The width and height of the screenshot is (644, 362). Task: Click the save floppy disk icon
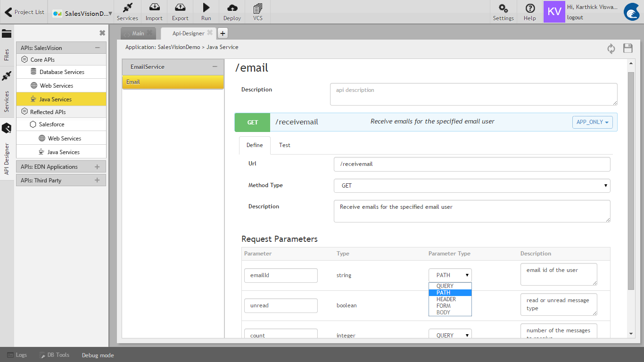tap(628, 48)
